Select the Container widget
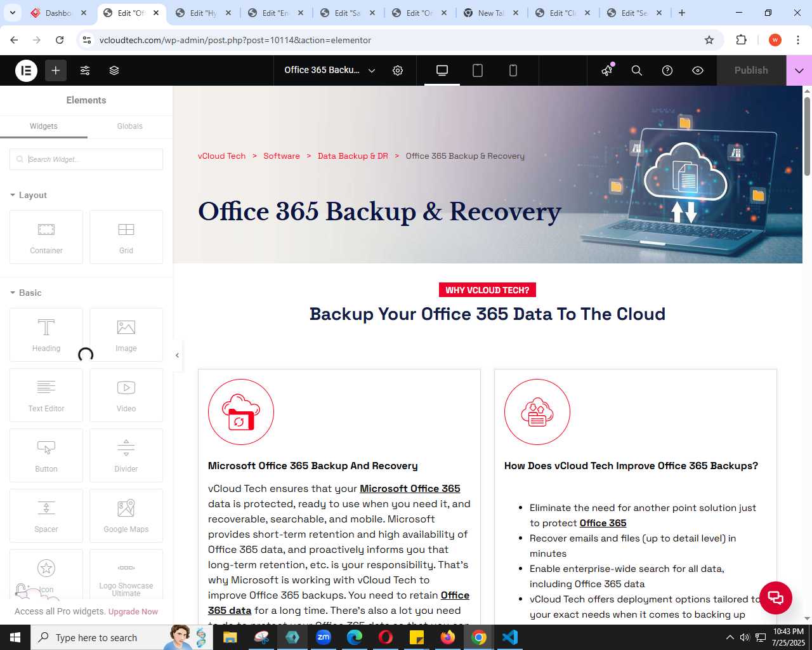The image size is (812, 650). [46, 237]
